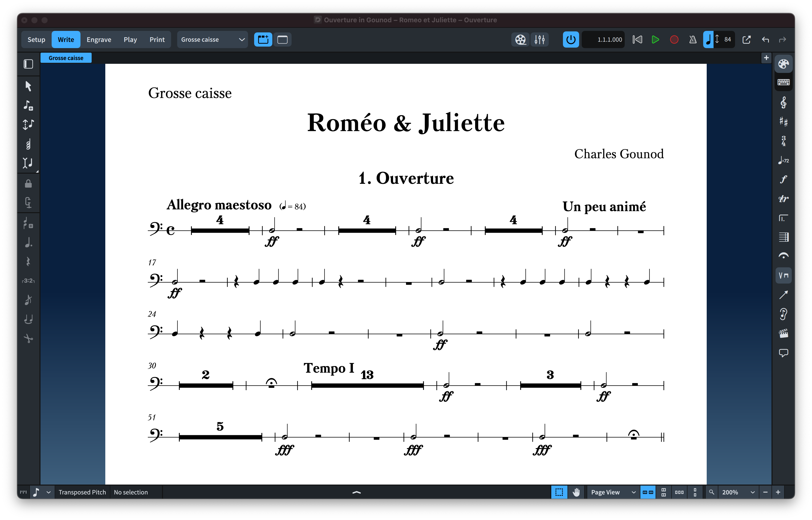Toggle the lock duration button
812x520 pixels.
tap(28, 184)
